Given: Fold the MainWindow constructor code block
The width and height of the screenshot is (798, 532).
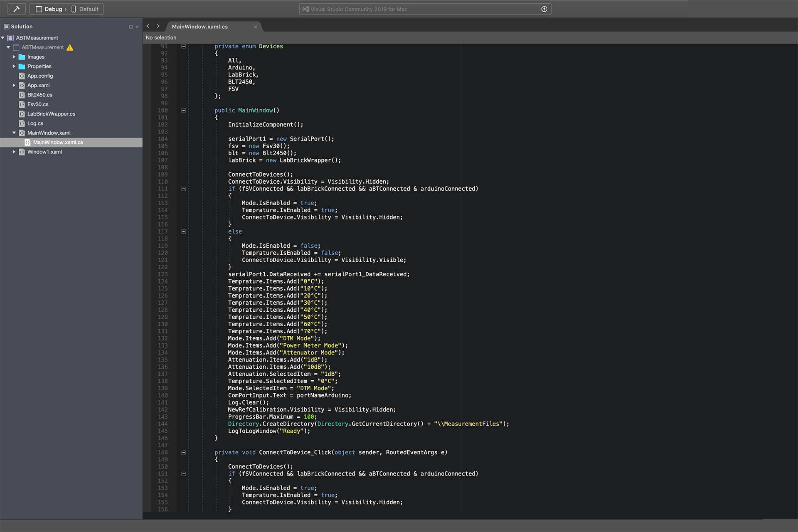Looking at the screenshot, I should click(183, 111).
